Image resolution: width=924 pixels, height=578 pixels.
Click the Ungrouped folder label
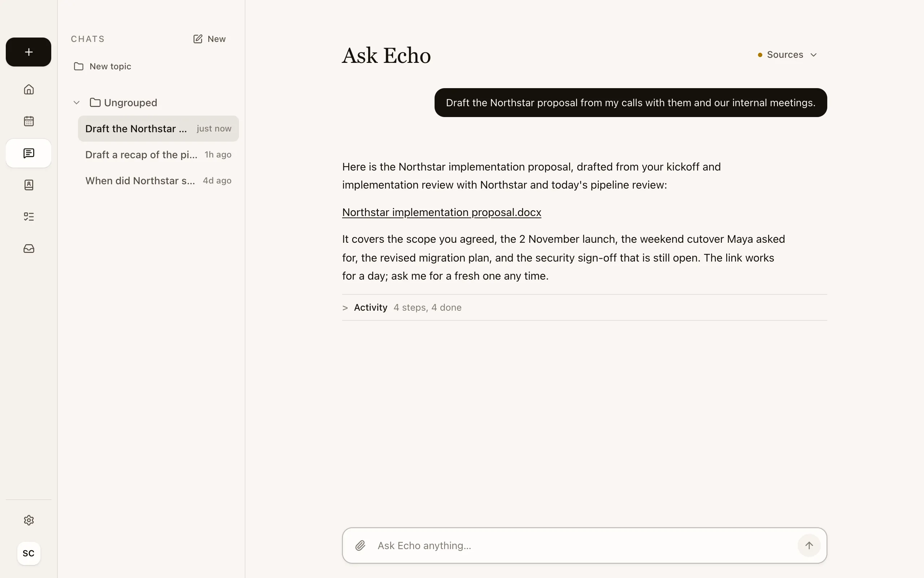pos(130,103)
